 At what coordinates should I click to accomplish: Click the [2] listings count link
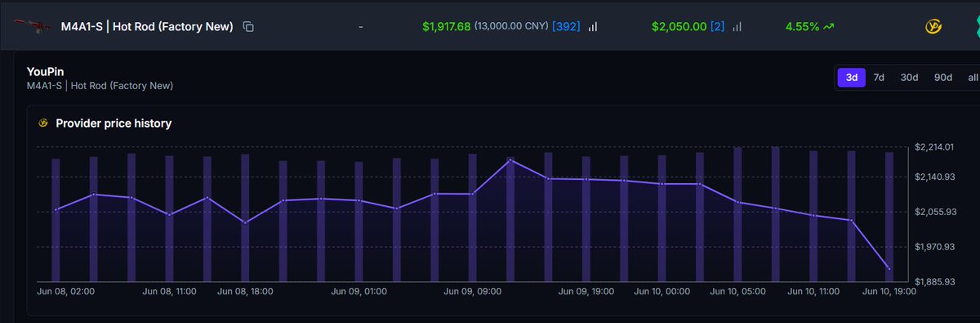click(717, 27)
